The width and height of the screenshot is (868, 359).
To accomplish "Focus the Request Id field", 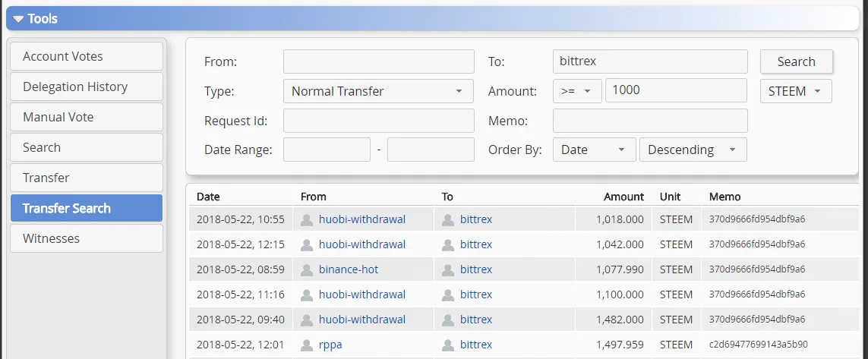I will 379,121.
